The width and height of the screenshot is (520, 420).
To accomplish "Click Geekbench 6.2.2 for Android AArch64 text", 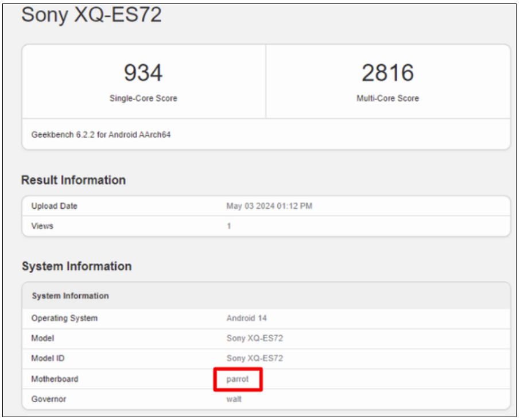I will pyautogui.click(x=101, y=135).
